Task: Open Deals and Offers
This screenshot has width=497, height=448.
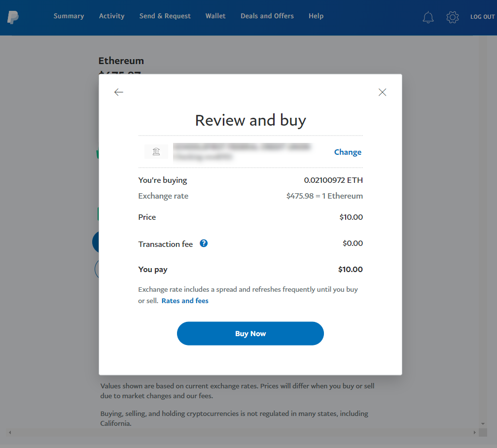Action: [x=267, y=16]
